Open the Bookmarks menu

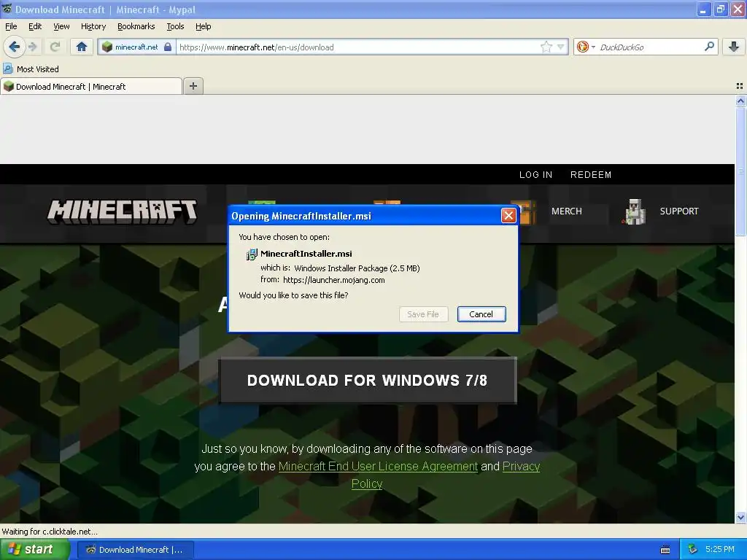tap(136, 26)
